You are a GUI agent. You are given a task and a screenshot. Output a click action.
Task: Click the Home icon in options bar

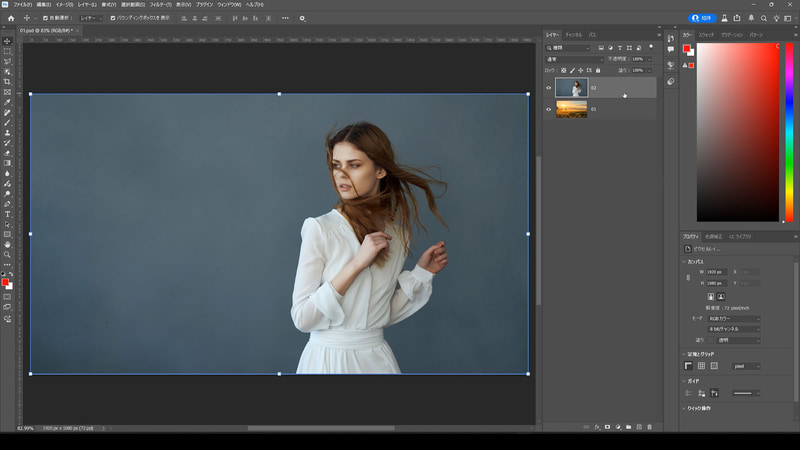pyautogui.click(x=9, y=18)
